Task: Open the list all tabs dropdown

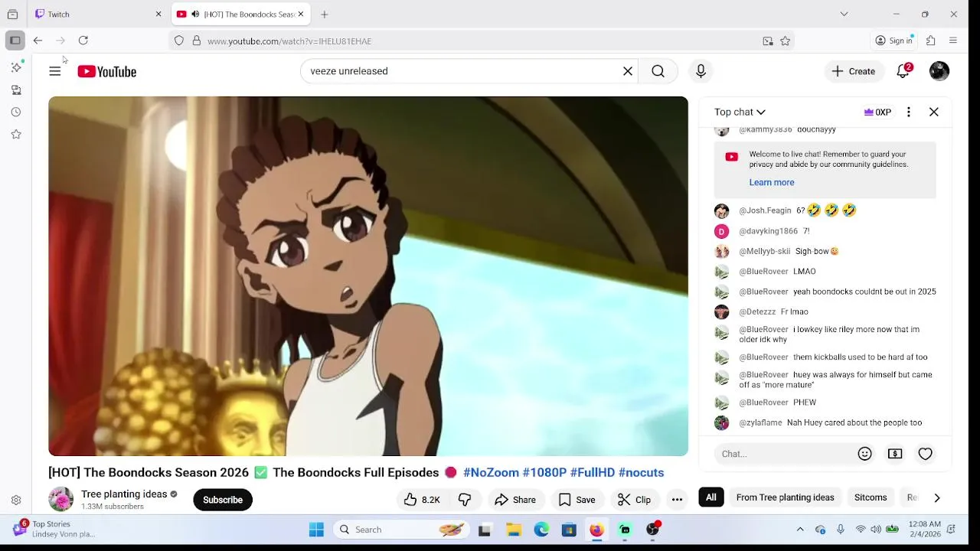Action: (844, 14)
